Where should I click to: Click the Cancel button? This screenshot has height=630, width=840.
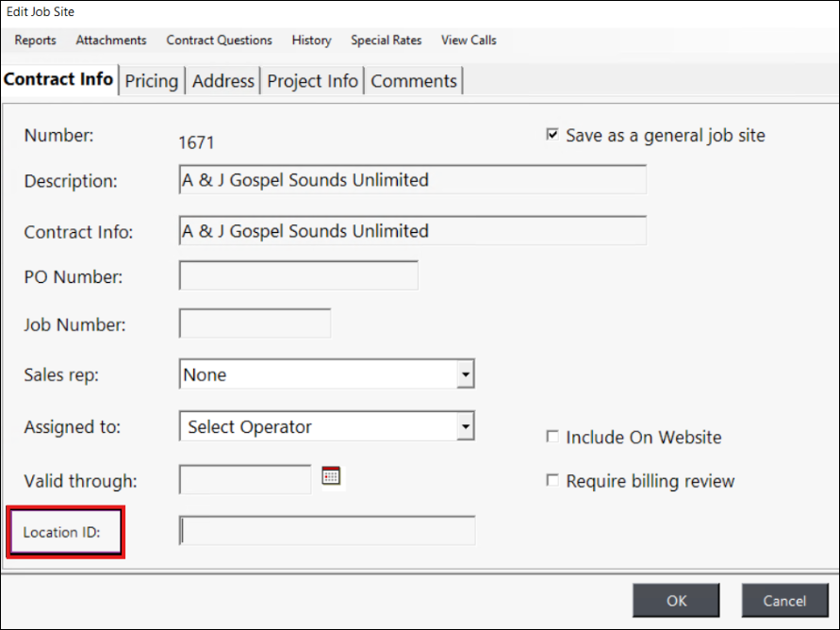pyautogui.click(x=784, y=601)
